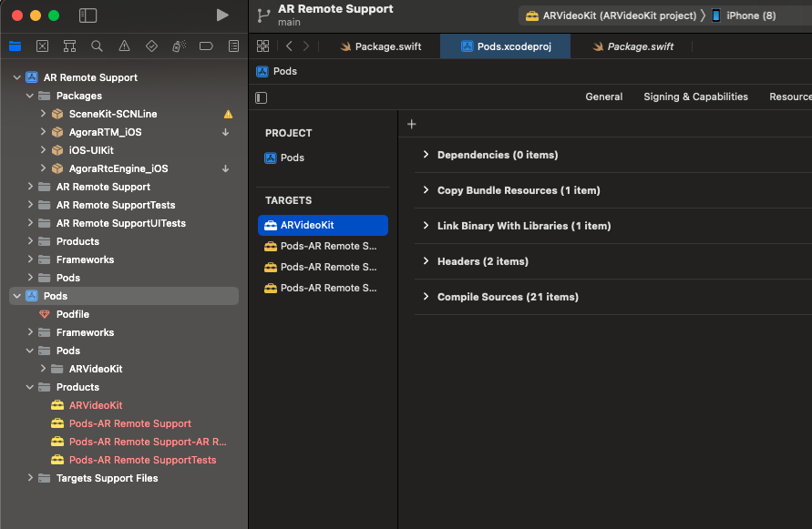Choose the iPhone (8) run destination
Image resolution: width=812 pixels, height=529 pixels.
744,15
